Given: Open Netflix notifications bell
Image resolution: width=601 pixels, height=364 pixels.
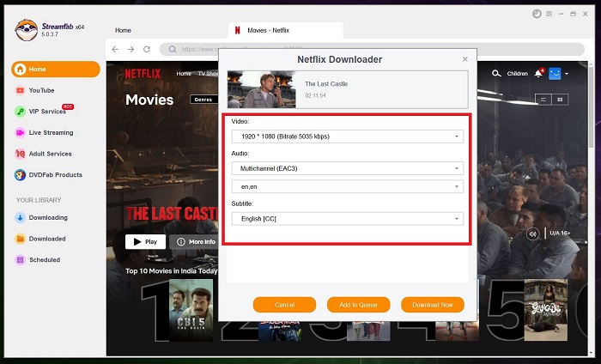Looking at the screenshot, I should [539, 74].
